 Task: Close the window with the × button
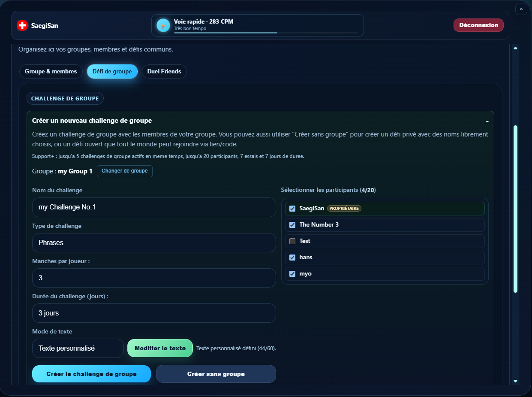(521, 9)
